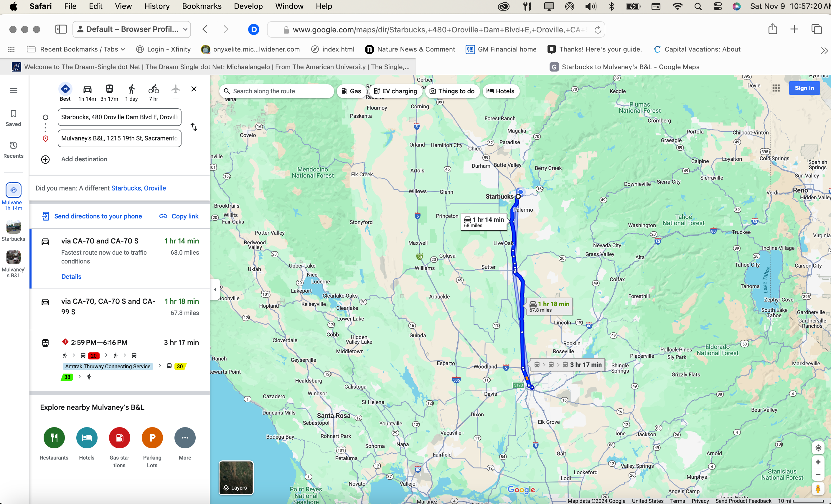This screenshot has height=504, width=831.
Task: Toggle Safari sidebar
Action: pyautogui.click(x=61, y=29)
